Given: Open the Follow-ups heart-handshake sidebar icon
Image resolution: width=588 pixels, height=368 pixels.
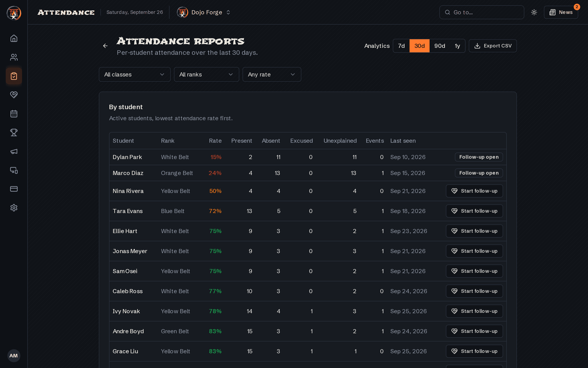Looking at the screenshot, I should (14, 95).
